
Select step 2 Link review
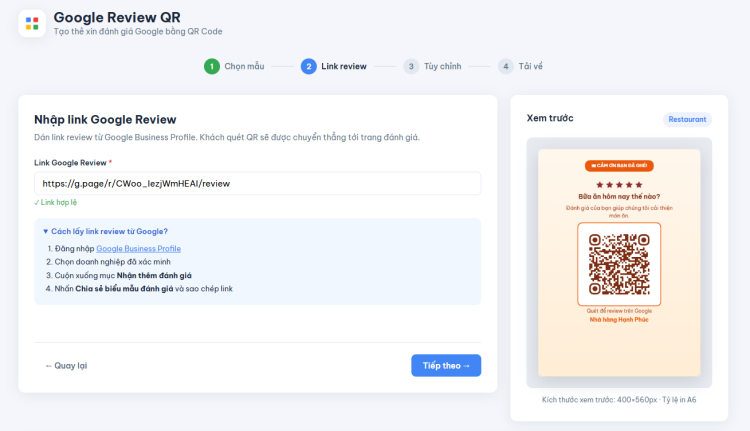[x=333, y=66]
